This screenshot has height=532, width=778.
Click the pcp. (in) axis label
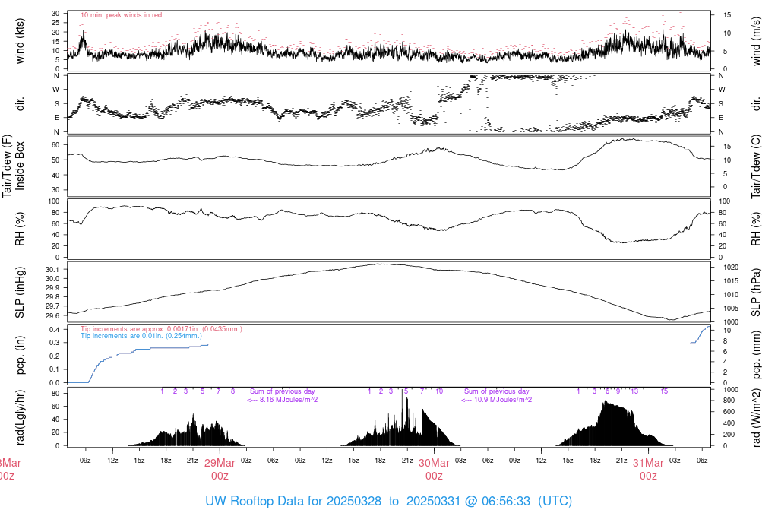pyautogui.click(x=20, y=355)
